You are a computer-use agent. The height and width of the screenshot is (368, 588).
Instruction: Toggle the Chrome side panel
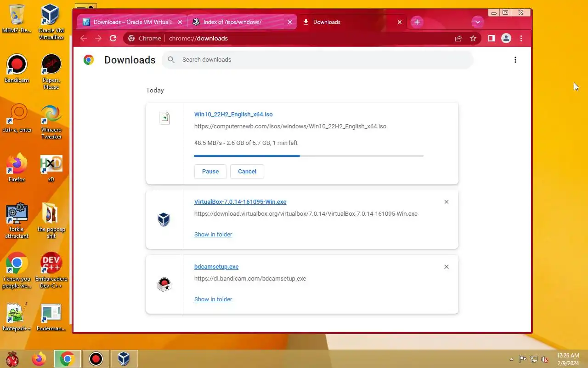[491, 38]
